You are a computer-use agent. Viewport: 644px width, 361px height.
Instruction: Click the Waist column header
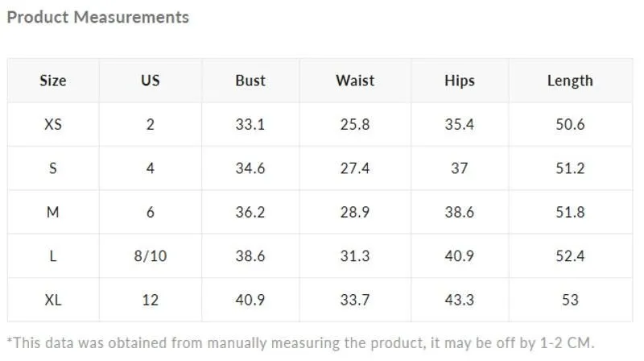coord(355,80)
